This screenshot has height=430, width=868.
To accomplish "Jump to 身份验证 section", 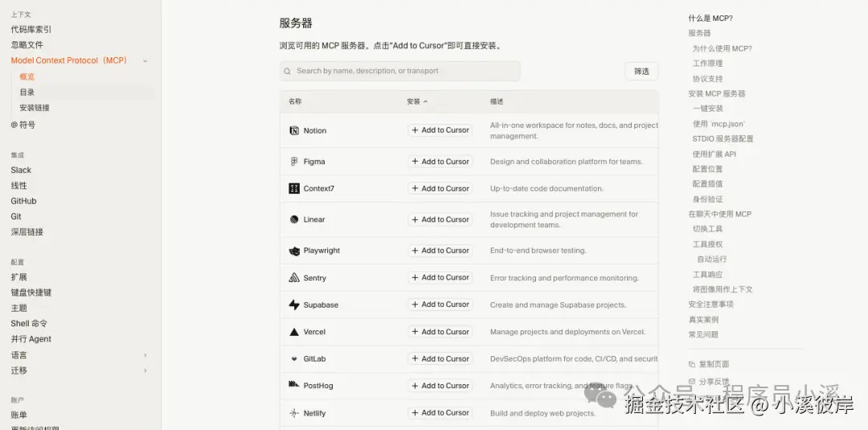I will click(707, 199).
